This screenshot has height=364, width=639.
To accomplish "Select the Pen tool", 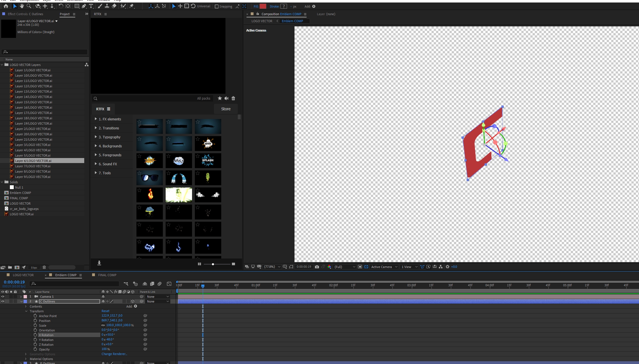I will pos(84,6).
